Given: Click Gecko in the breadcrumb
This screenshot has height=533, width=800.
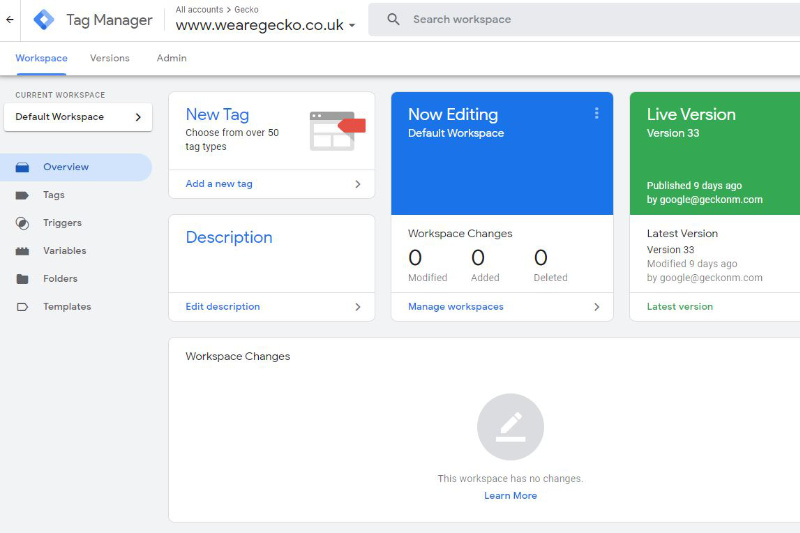Looking at the screenshot, I should coord(246,10).
